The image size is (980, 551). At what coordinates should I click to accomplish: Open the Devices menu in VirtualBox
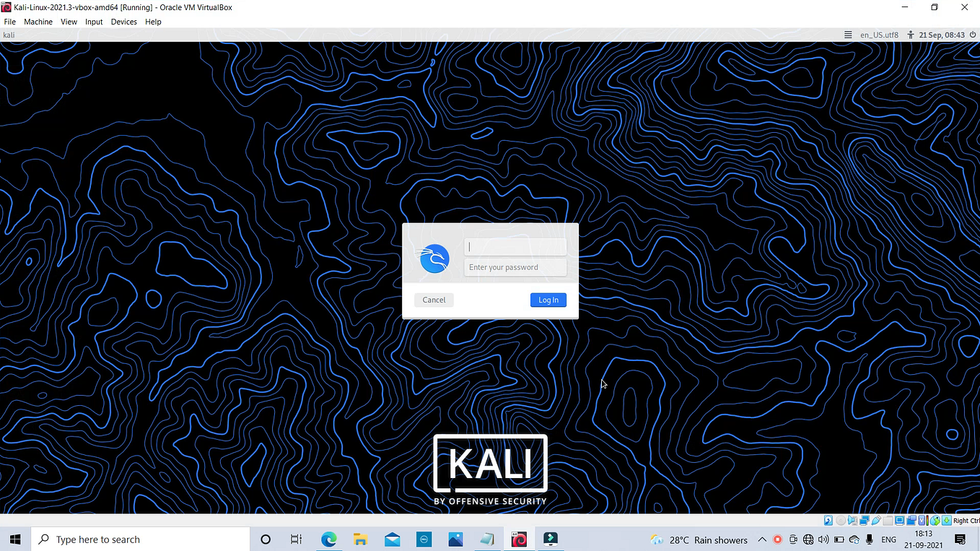[x=123, y=22]
